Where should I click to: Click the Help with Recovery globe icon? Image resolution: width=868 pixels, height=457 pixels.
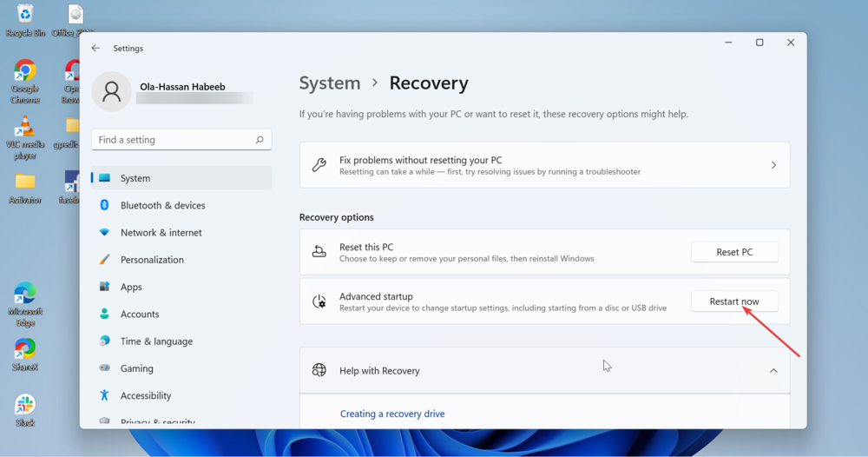(319, 370)
